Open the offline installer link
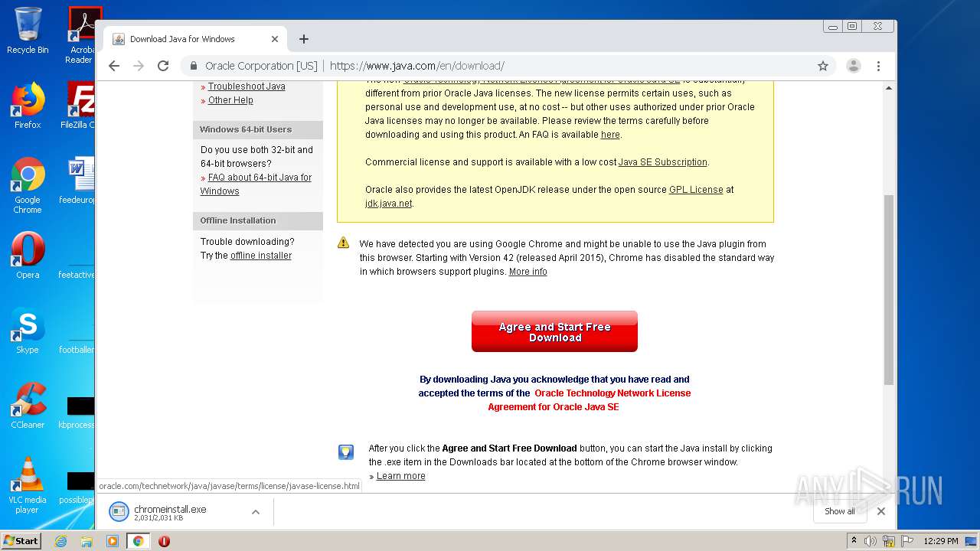The image size is (980, 551). [x=261, y=256]
